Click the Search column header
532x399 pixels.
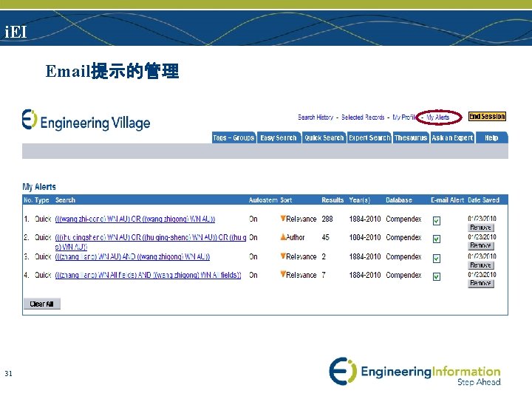tap(65, 199)
